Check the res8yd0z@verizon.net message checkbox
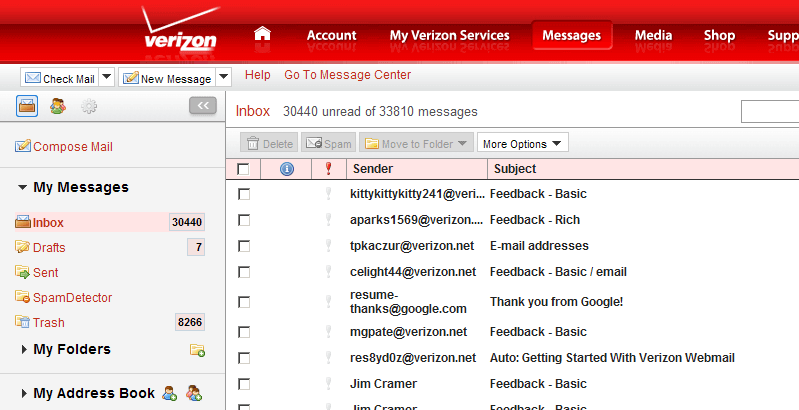Image resolution: width=799 pixels, height=410 pixels. coord(244,358)
